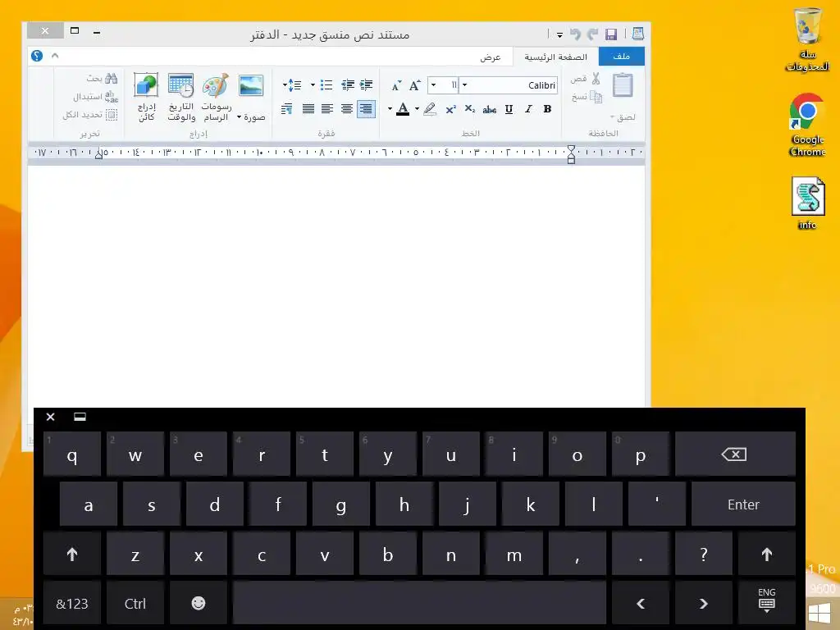
Task: Open the paragraph settings icon
Action: 286,109
